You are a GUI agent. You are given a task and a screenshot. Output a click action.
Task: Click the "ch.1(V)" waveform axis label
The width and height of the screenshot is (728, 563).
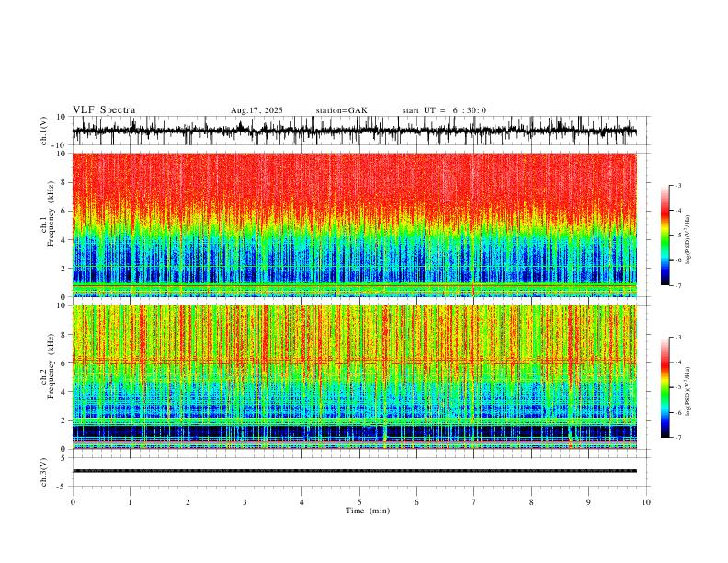pos(44,131)
